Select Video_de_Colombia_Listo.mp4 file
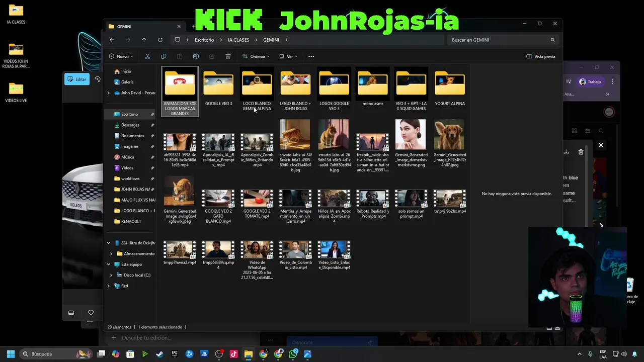 tap(295, 255)
